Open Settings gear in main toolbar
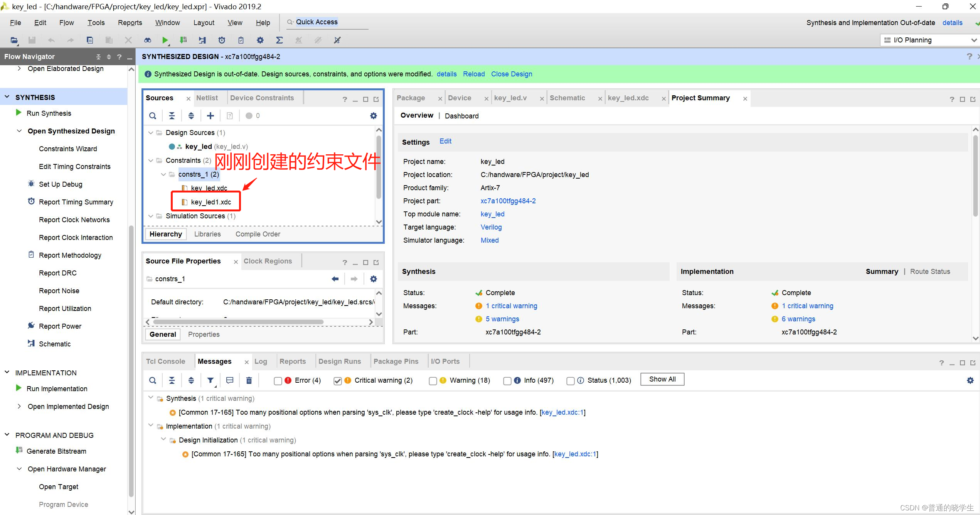Viewport: 980px width, 515px height. point(260,40)
